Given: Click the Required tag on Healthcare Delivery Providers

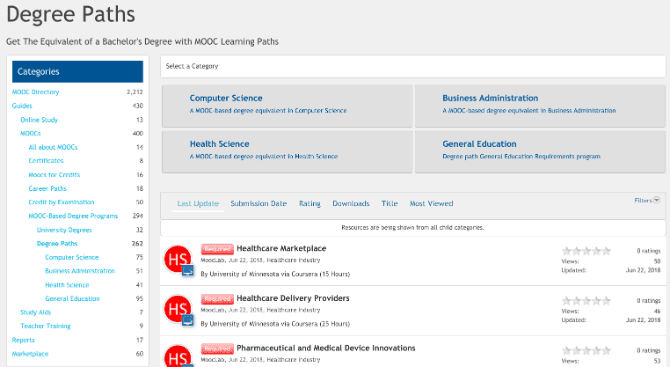Looking at the screenshot, I should [x=217, y=299].
